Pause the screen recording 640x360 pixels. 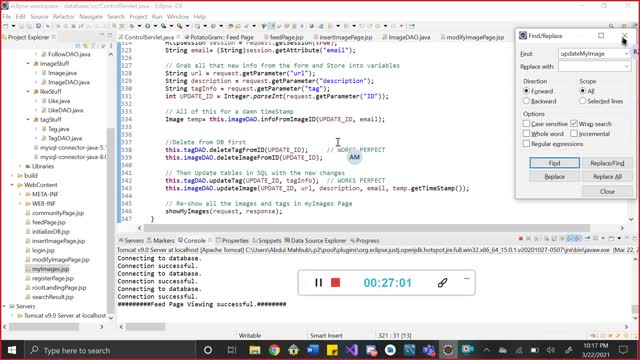[x=318, y=282]
